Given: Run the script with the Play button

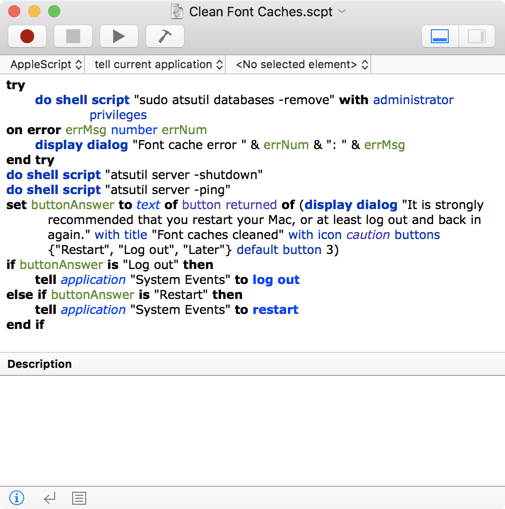Looking at the screenshot, I should point(119,36).
